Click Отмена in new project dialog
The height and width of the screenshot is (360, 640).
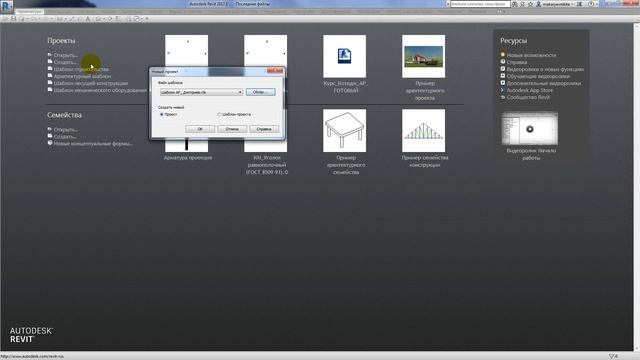tap(232, 129)
